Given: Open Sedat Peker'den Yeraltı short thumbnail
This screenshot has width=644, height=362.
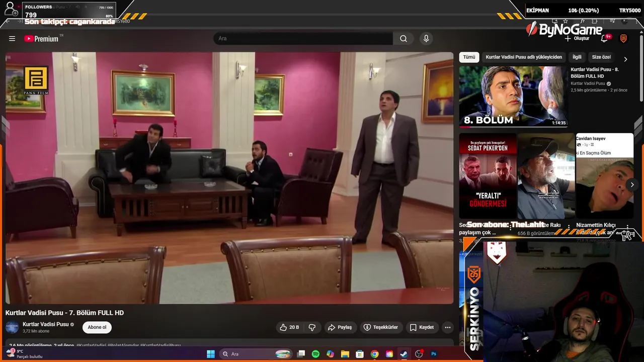Looking at the screenshot, I should tap(488, 176).
